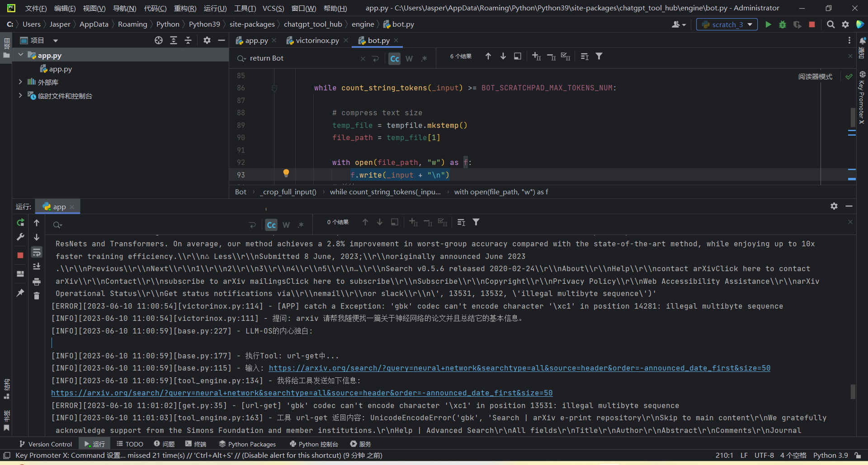
Task: Rerun the app using the rerun icon
Action: click(20, 223)
